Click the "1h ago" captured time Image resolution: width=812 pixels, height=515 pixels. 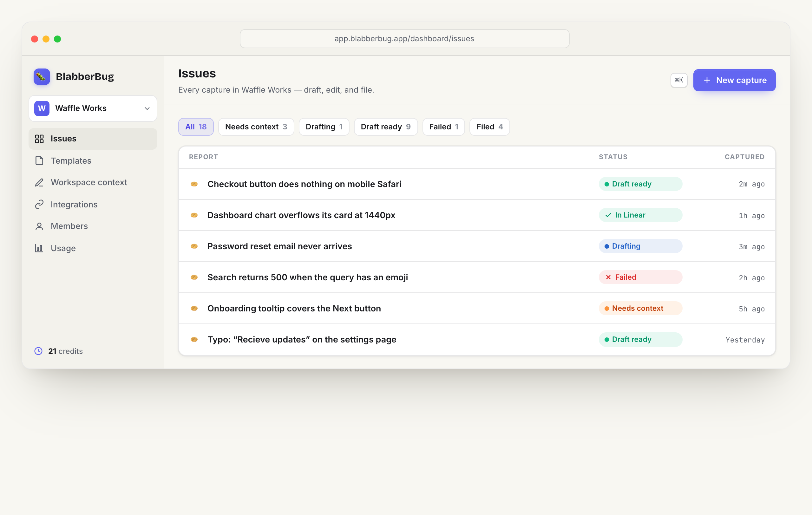752,216
